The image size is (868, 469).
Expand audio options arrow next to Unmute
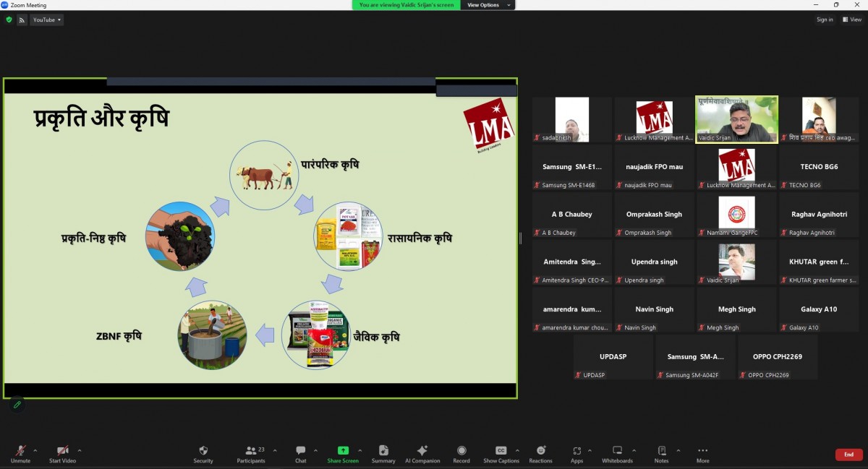tap(35, 450)
